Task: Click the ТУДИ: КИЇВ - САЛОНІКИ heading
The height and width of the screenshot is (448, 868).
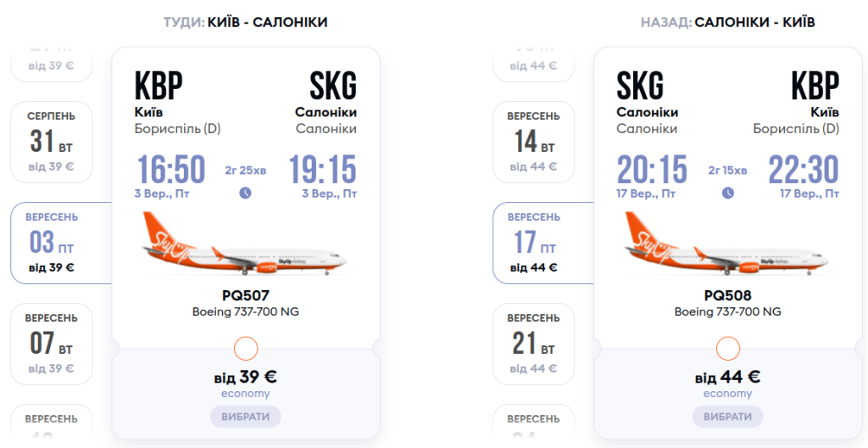Action: [x=245, y=22]
